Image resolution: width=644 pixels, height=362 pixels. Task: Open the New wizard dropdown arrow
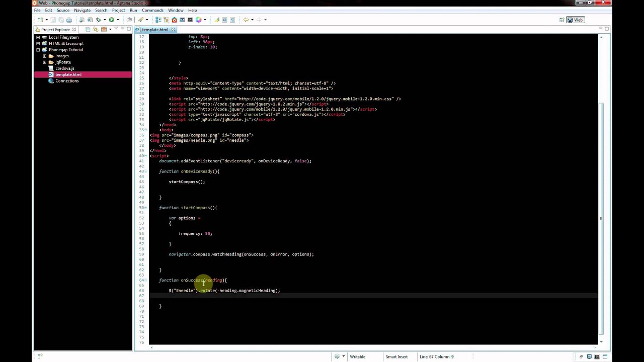point(46,20)
